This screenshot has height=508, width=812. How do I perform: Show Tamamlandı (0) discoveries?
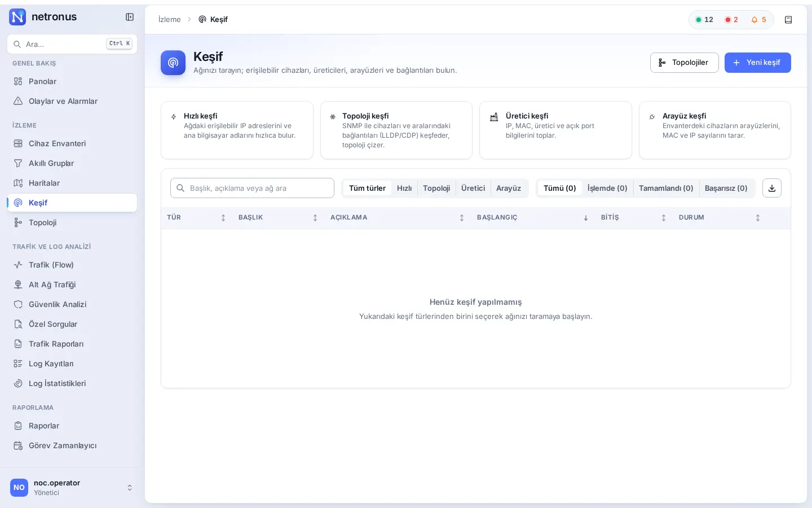tap(666, 188)
